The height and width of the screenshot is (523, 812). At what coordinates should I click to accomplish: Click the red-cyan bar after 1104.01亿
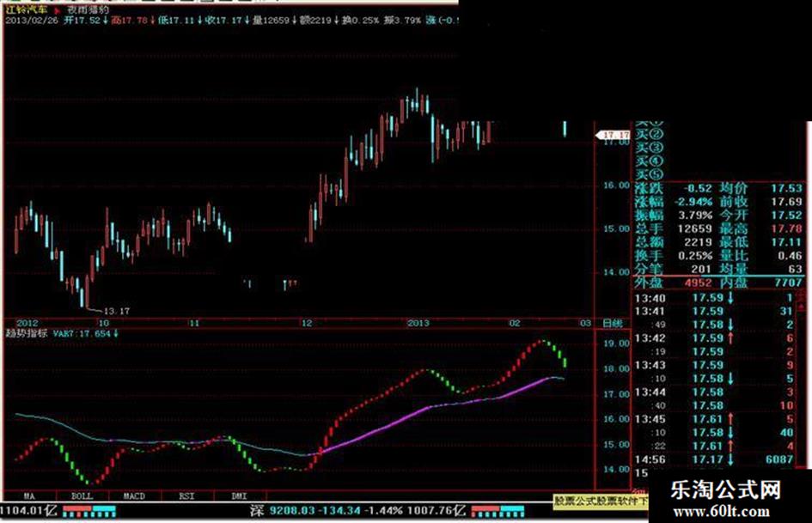[89, 512]
